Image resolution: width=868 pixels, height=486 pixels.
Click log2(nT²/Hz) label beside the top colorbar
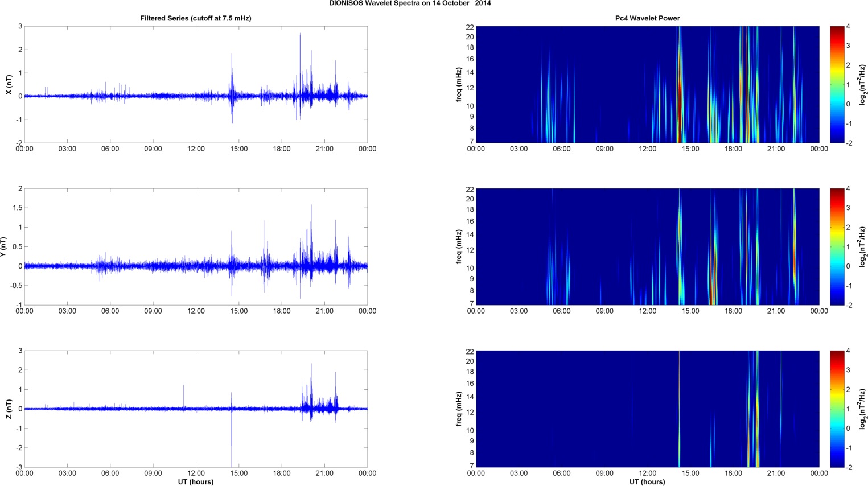point(863,85)
